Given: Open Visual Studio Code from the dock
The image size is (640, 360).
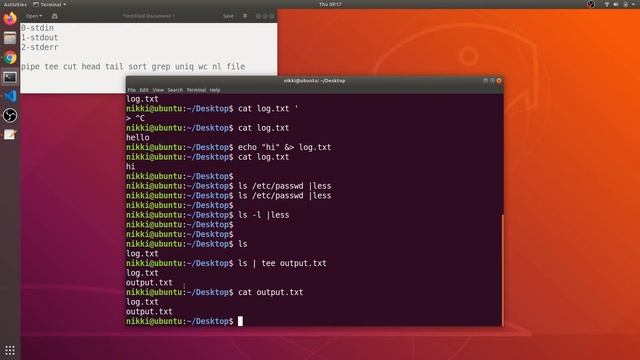Looking at the screenshot, I should 10,96.
